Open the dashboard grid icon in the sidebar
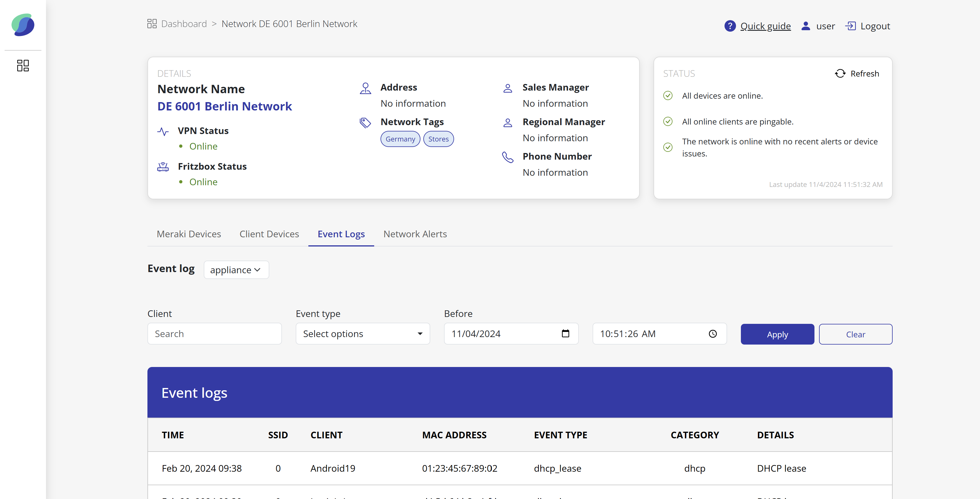 tap(23, 66)
